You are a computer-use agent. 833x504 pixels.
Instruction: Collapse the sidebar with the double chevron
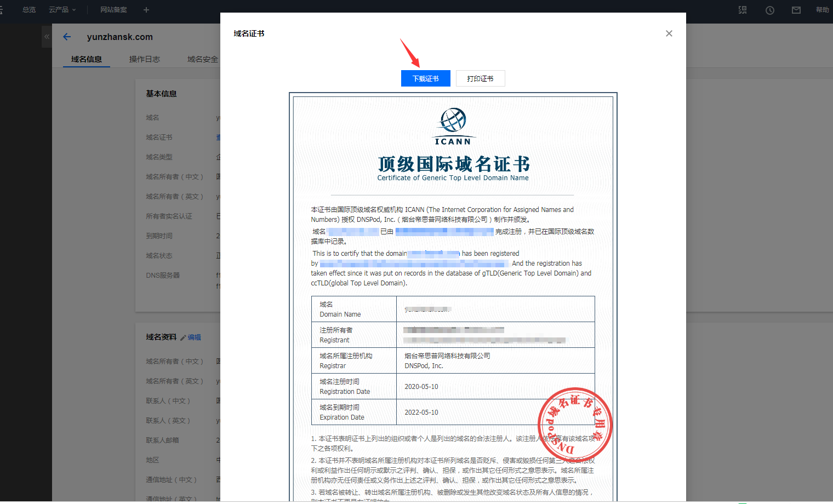tap(47, 37)
